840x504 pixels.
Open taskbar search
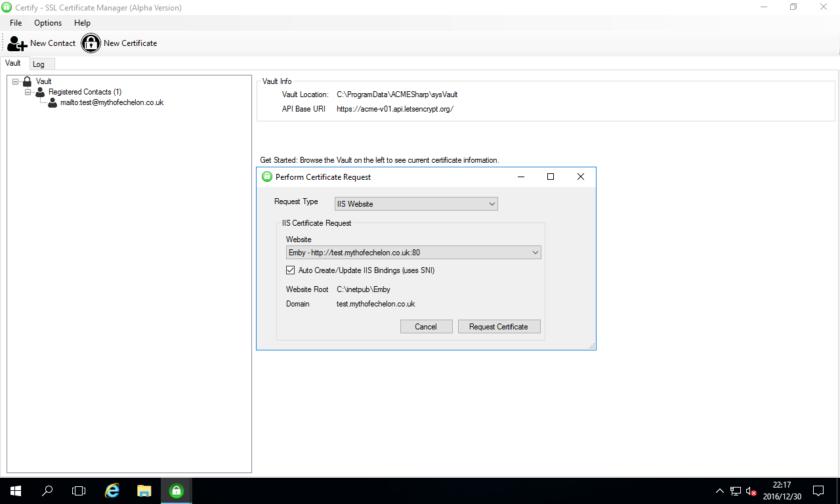(x=47, y=490)
